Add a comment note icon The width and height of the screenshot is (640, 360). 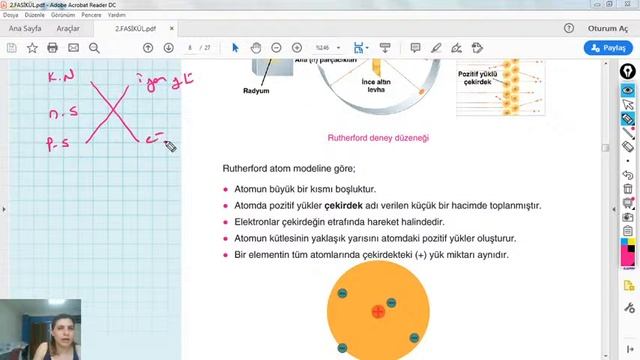coord(416,48)
